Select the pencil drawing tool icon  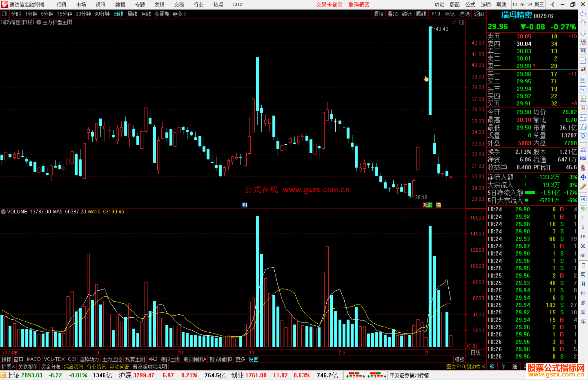[583, 187]
